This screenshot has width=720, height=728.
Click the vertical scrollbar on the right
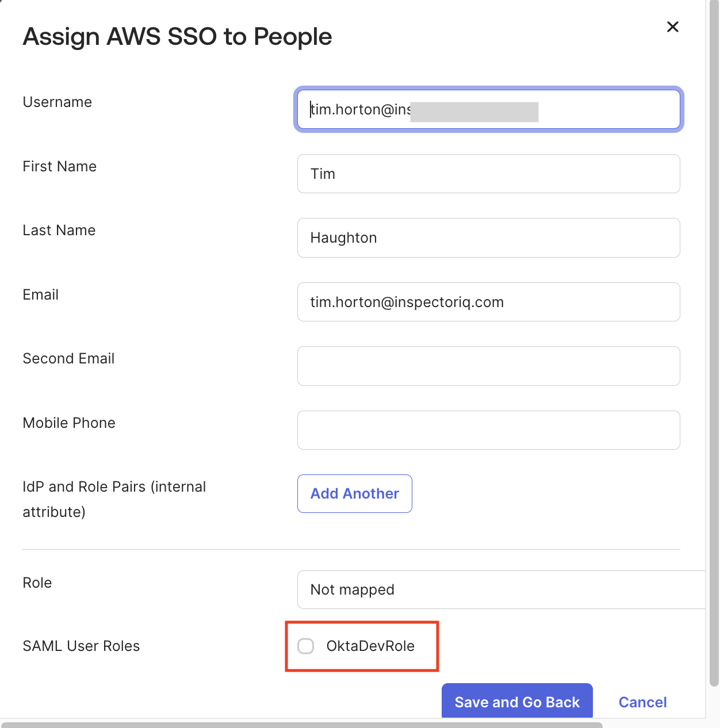(x=714, y=345)
